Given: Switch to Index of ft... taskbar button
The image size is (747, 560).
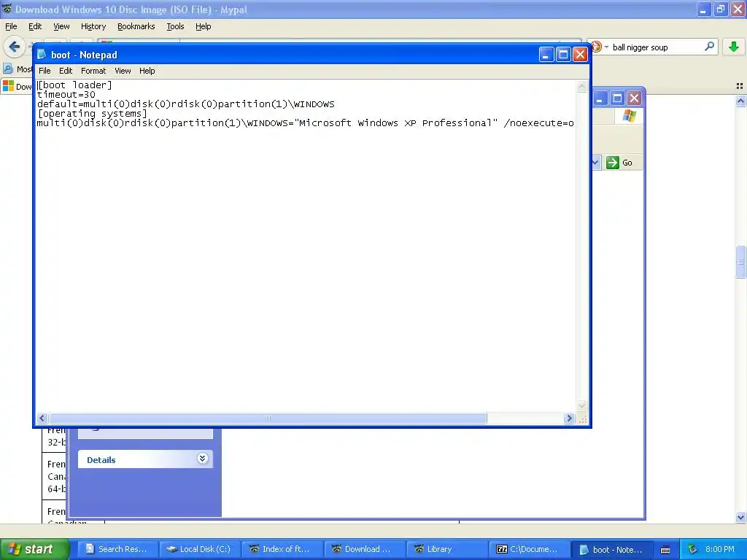Looking at the screenshot, I should (x=282, y=549).
